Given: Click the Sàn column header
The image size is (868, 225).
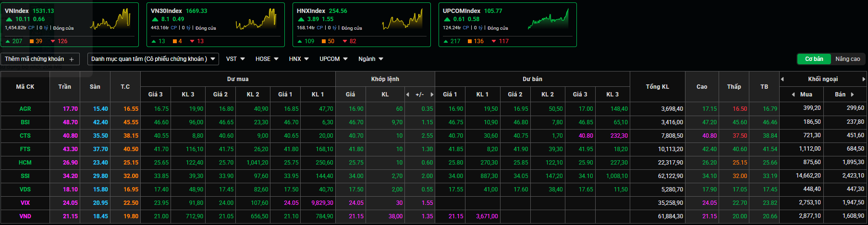Looking at the screenshot, I should (95, 87).
